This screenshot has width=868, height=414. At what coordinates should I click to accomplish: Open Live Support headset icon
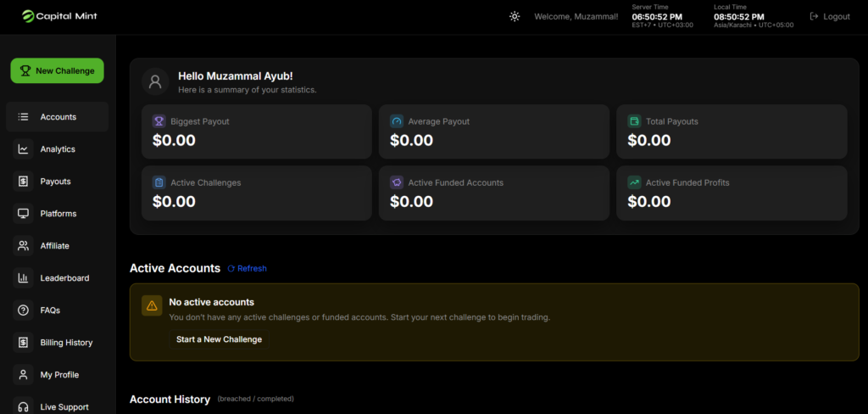tap(23, 406)
